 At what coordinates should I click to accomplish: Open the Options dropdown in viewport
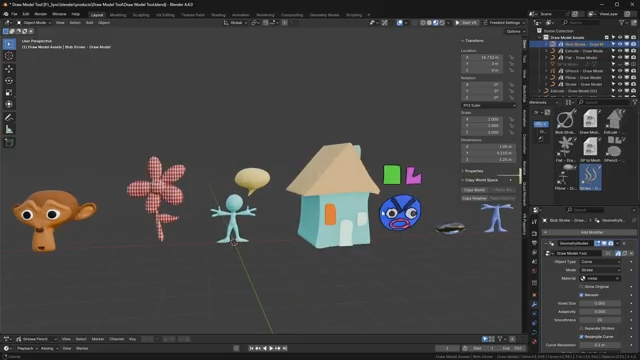pyautogui.click(x=516, y=31)
